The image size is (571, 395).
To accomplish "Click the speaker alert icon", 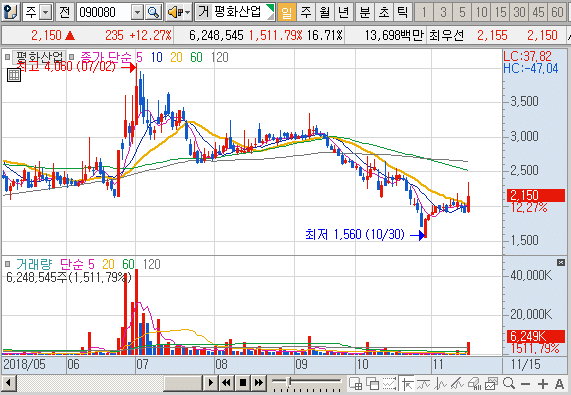I will (175, 13).
